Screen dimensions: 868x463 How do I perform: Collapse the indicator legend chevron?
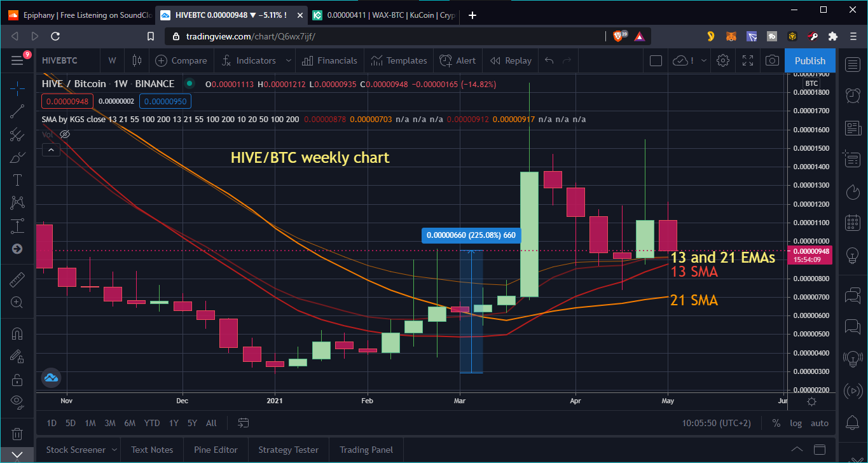pos(51,150)
